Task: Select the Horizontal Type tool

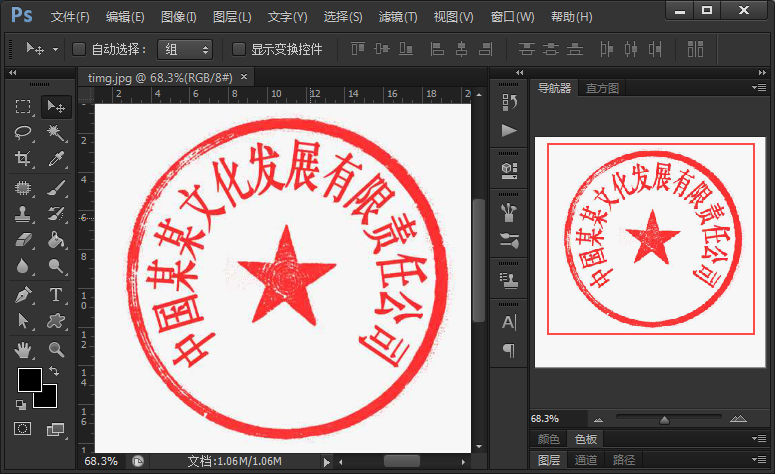Action: click(x=56, y=295)
